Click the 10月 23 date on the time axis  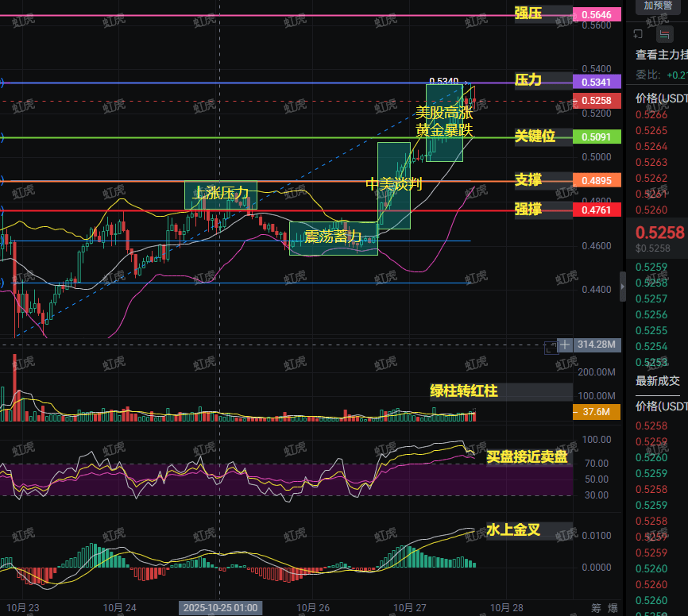click(x=23, y=608)
